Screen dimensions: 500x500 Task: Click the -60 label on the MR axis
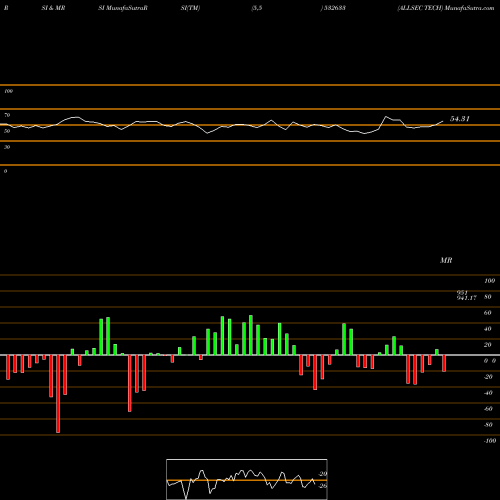click(488, 409)
